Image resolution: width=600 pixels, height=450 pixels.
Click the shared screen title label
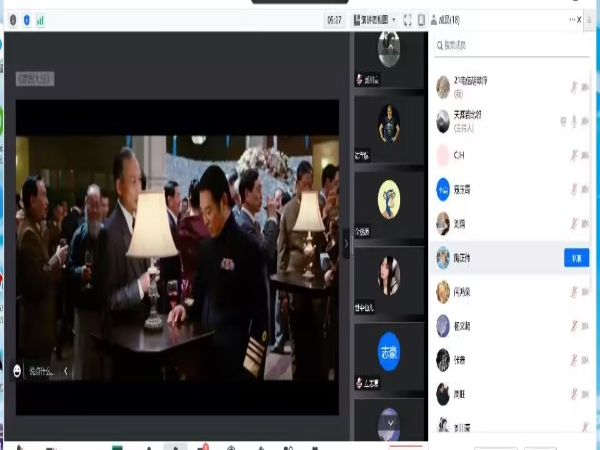click(35, 79)
